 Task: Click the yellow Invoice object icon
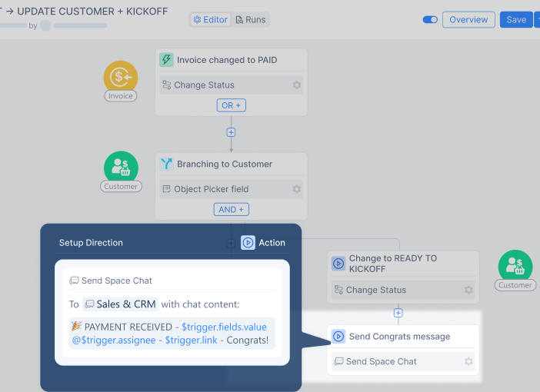[x=121, y=76]
